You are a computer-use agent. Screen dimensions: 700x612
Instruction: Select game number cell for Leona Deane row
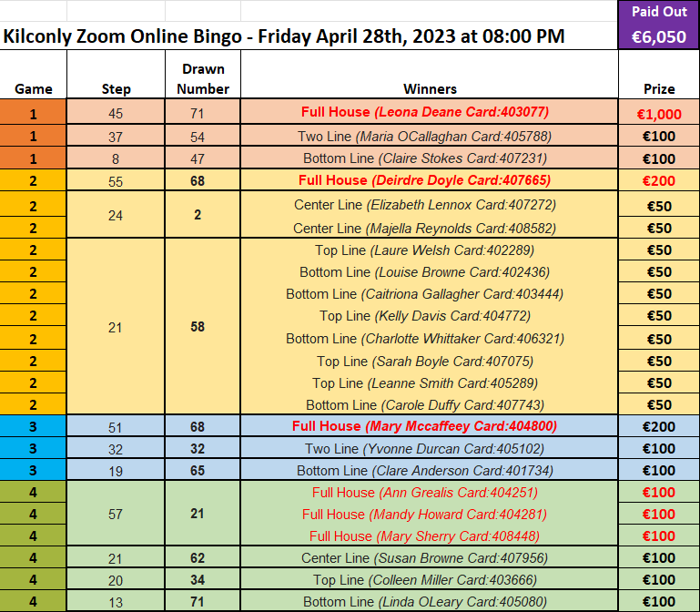point(33,112)
